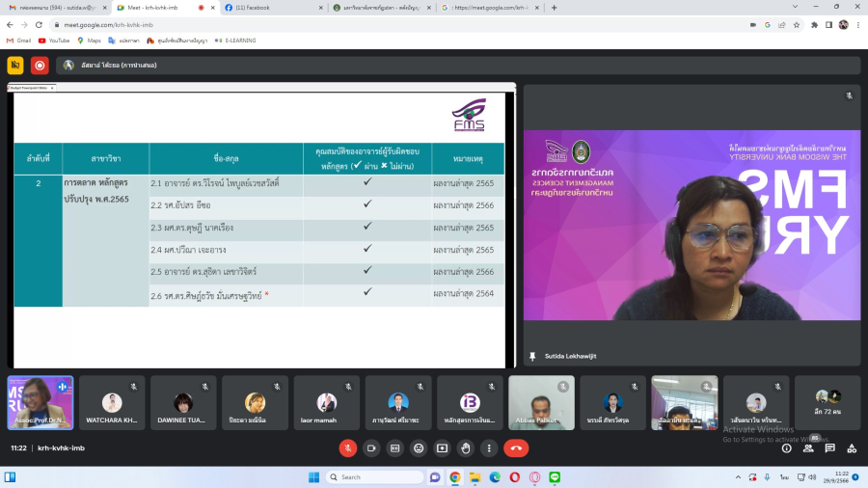
Task: Go back in browser
Action: tap(10, 25)
